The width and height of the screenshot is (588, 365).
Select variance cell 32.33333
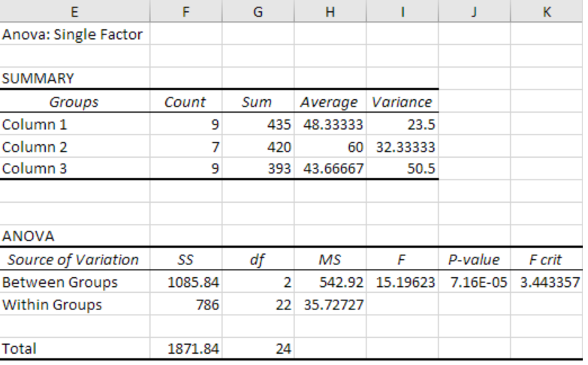coord(403,146)
